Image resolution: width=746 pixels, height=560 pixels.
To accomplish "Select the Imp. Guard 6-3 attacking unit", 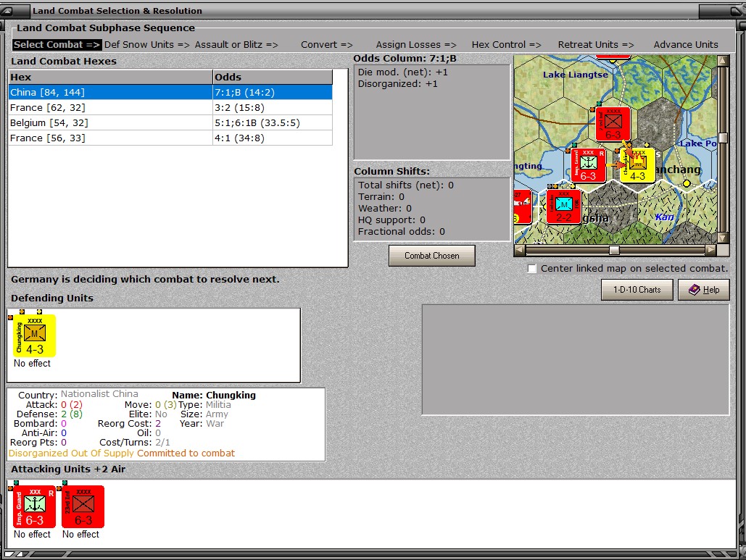I will click(x=34, y=507).
